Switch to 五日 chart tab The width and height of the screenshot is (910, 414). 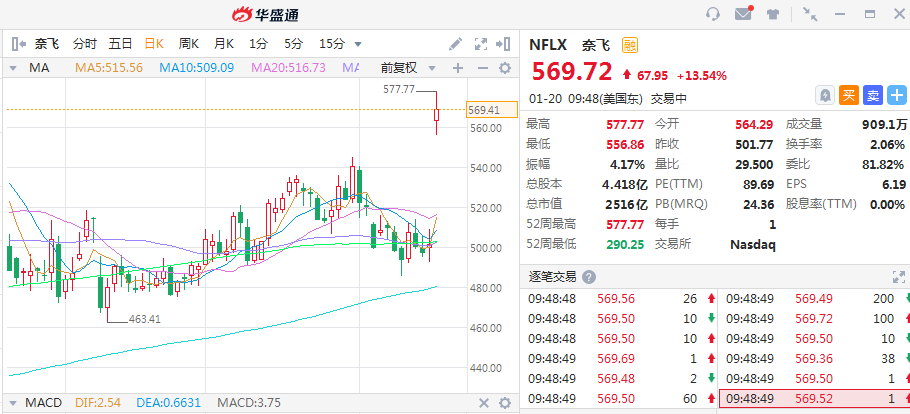point(120,44)
